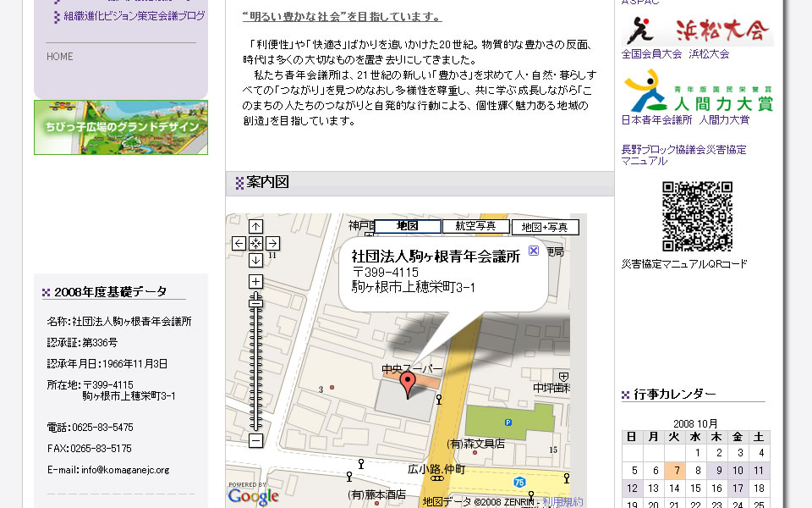
Task: Click the 認承証:第336号 text
Action: pyautogui.click(x=82, y=343)
